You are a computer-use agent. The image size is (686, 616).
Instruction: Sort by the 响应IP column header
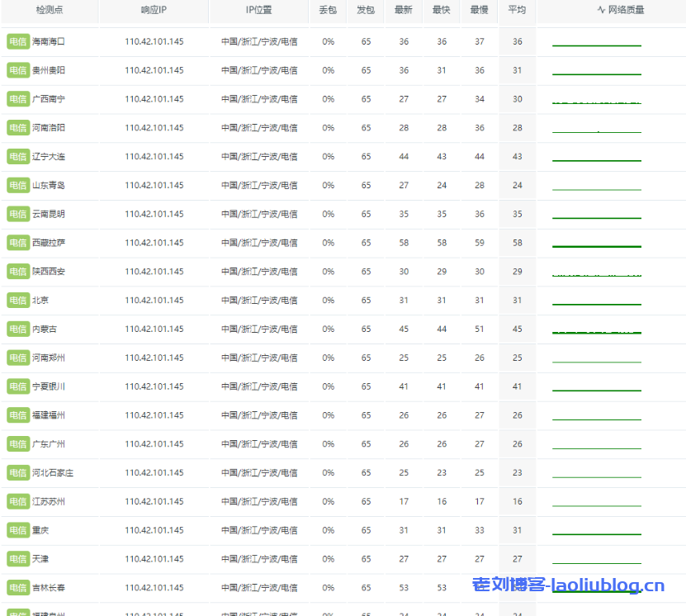pos(154,10)
